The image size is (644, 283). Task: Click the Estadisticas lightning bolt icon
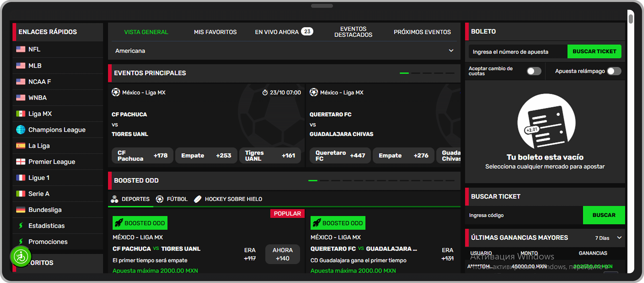21,226
